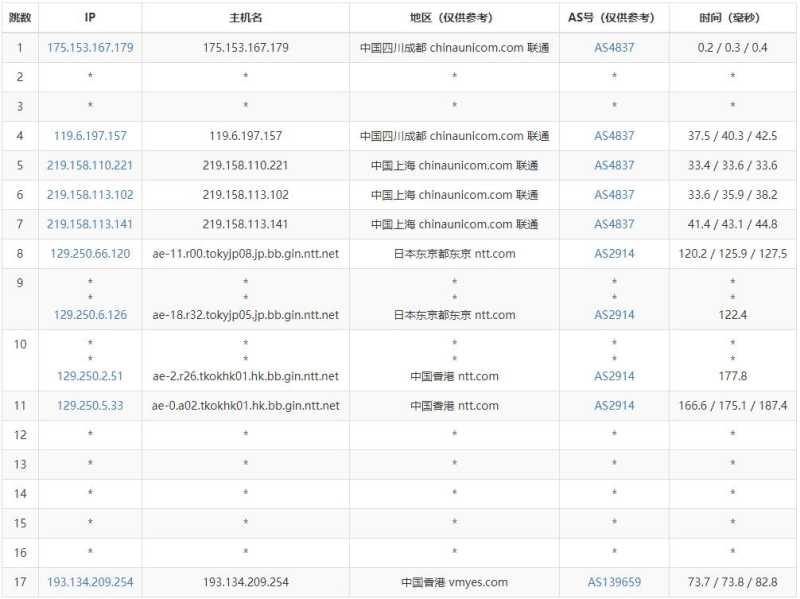Image resolution: width=800 pixels, height=599 pixels.
Task: Click AS2914 link in hop 10 row
Action: point(614,376)
